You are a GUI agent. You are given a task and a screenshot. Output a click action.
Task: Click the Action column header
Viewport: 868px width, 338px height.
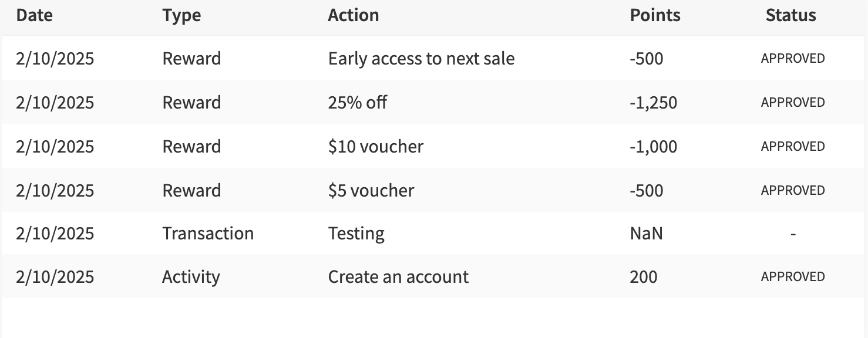click(353, 15)
